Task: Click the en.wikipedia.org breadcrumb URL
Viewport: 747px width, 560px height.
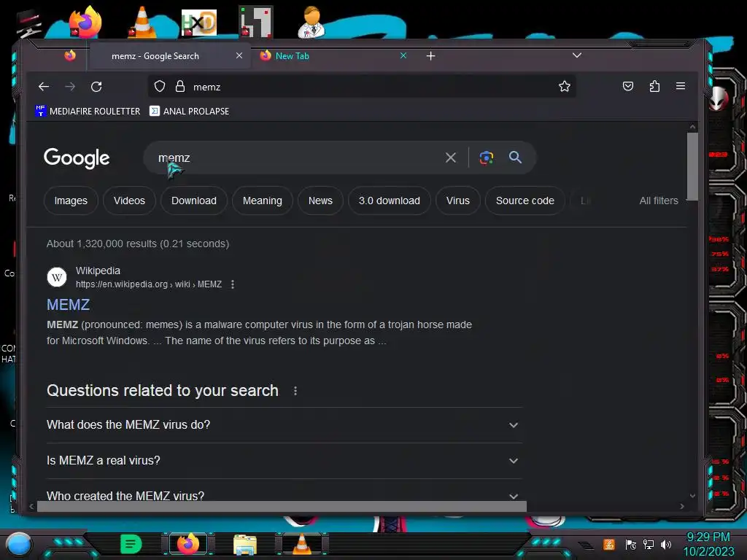Action: tap(149, 284)
